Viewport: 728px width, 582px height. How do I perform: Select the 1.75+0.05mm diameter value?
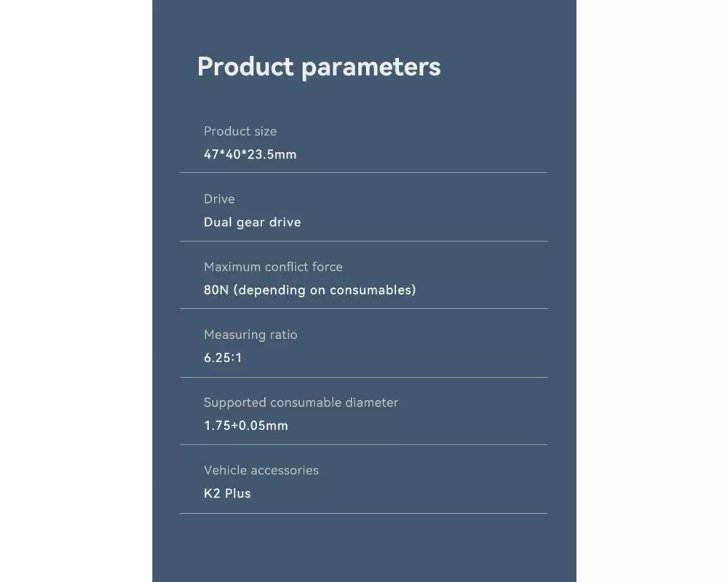point(246,426)
